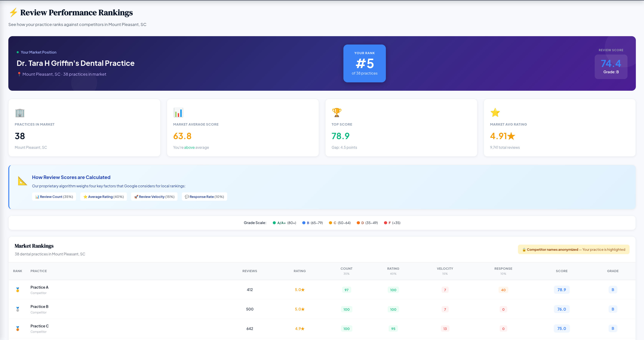Click the 4.9 star rating for Practice C
Viewport: 644px width, 340px height.
coord(299,329)
